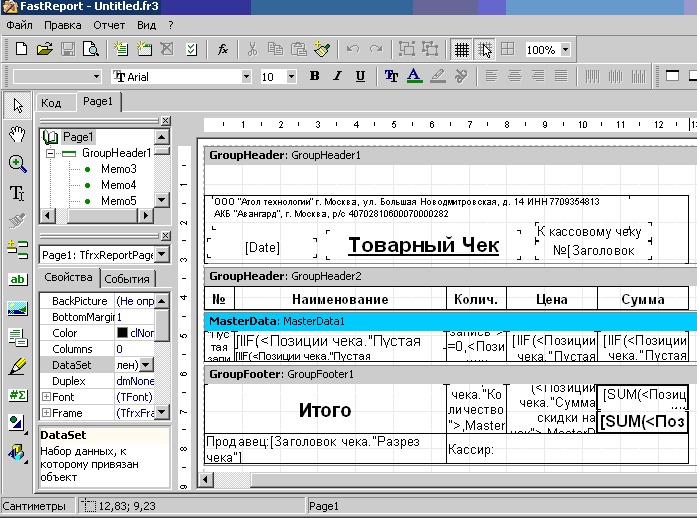Toggle bold formatting
Screen dimensions: 697x518
(x=314, y=76)
